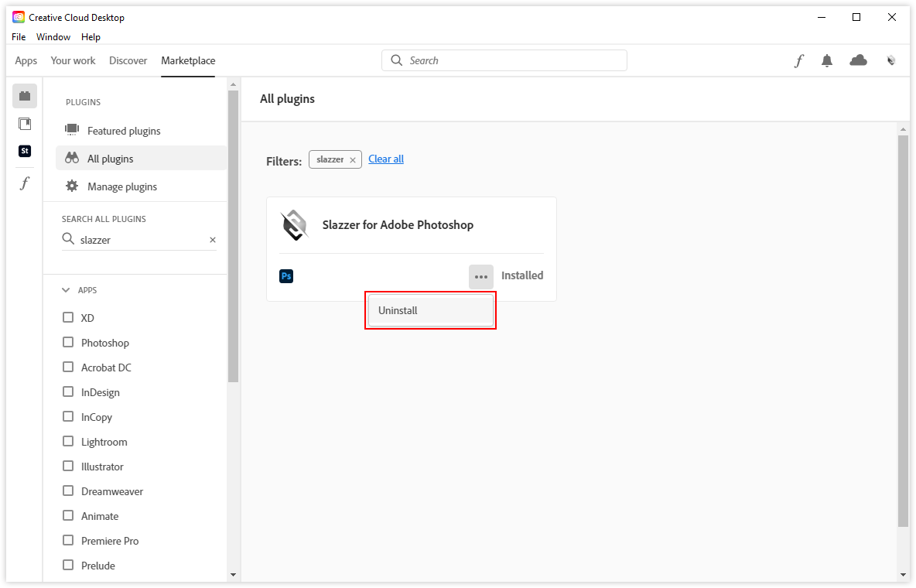Check the InDesign filter

pos(68,391)
